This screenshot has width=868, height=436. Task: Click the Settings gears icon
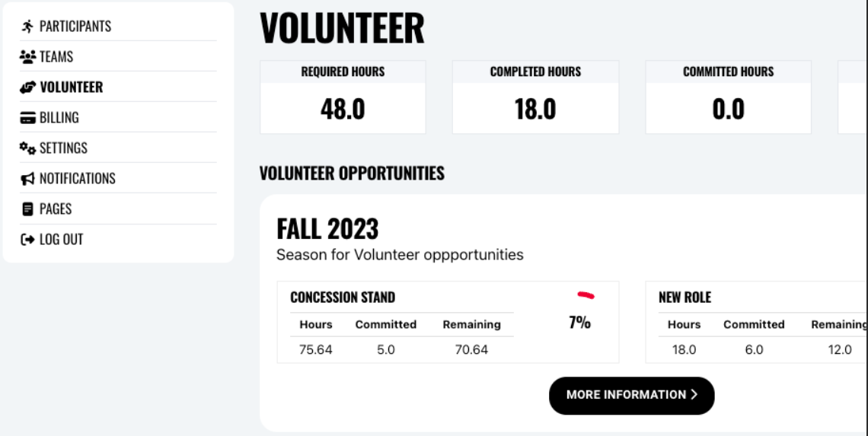pos(27,148)
